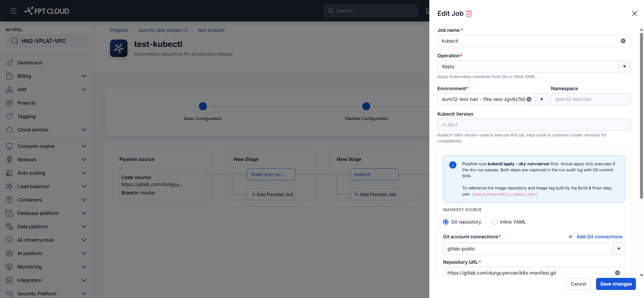The height and width of the screenshot is (298, 644).
Task: Open the hamburger menu
Action: (13, 11)
